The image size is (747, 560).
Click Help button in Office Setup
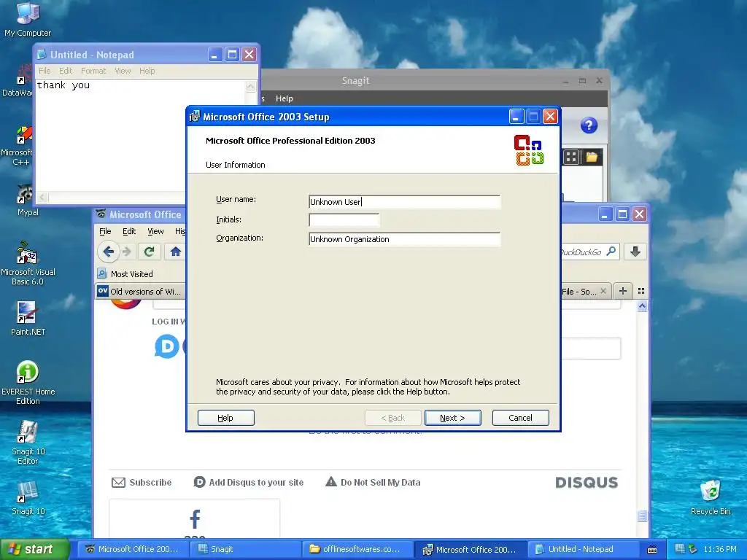click(226, 418)
